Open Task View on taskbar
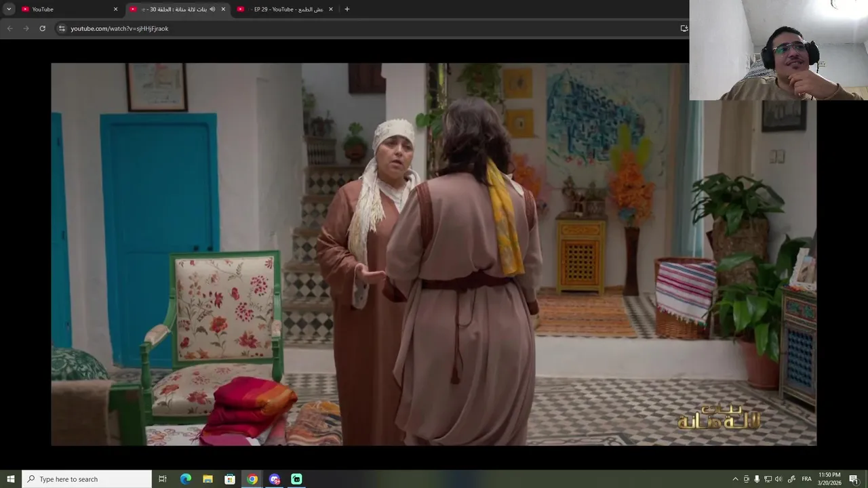This screenshot has height=488, width=868. click(163, 479)
